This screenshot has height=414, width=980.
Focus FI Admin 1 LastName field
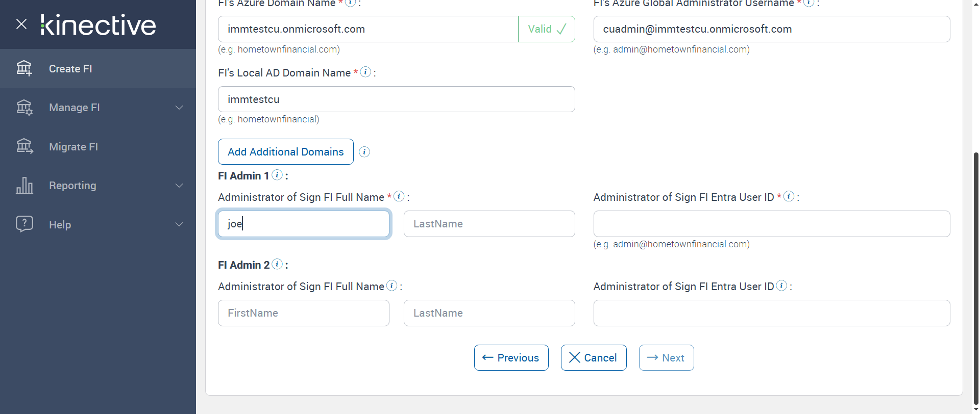489,224
